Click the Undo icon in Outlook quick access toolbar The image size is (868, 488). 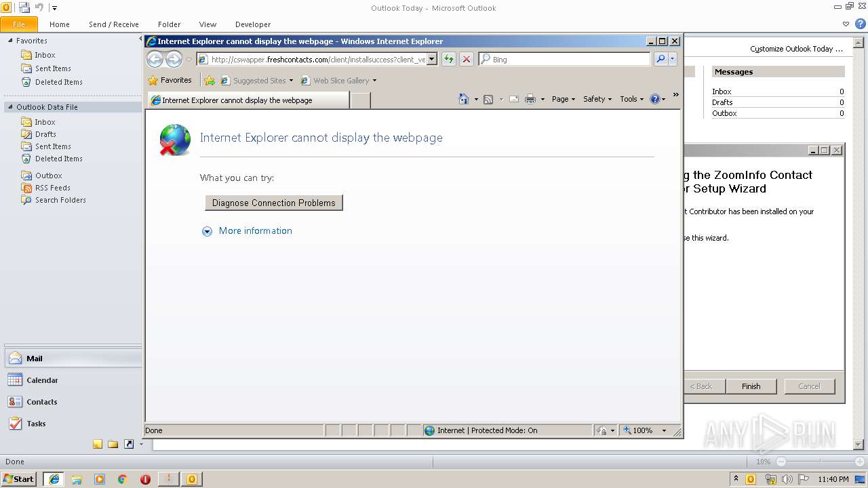[x=39, y=7]
